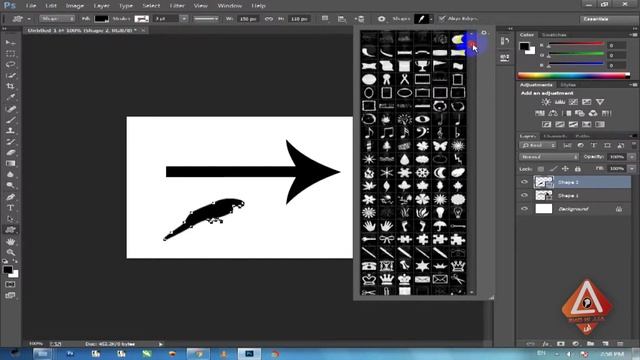
Task: Hide the Shape 2 layer
Action: point(524,182)
